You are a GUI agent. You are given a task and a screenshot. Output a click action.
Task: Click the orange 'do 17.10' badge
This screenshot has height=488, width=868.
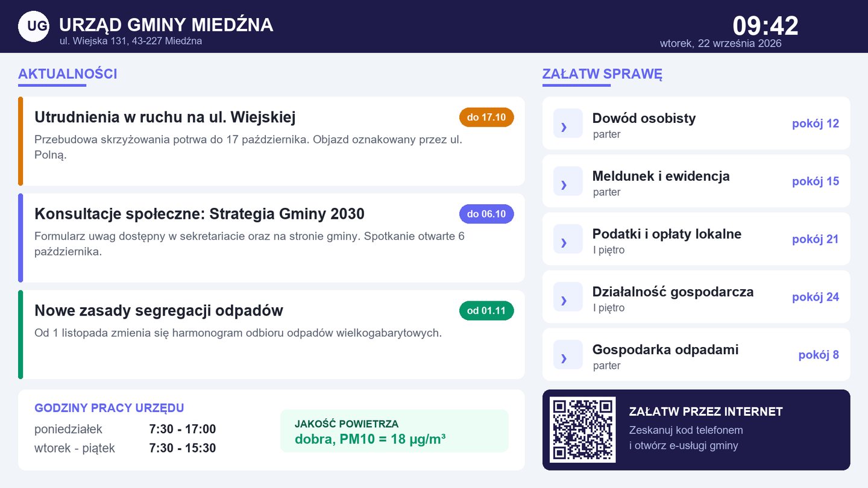[486, 117]
